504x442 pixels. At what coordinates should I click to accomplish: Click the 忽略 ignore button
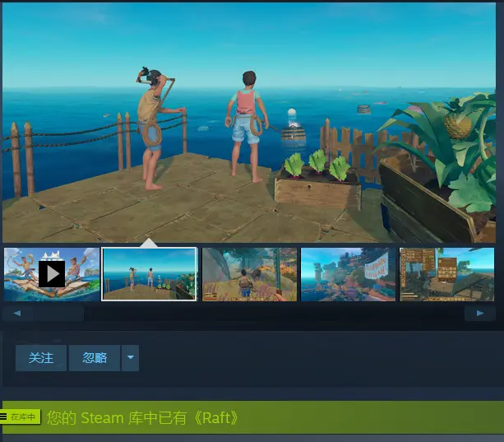click(95, 358)
